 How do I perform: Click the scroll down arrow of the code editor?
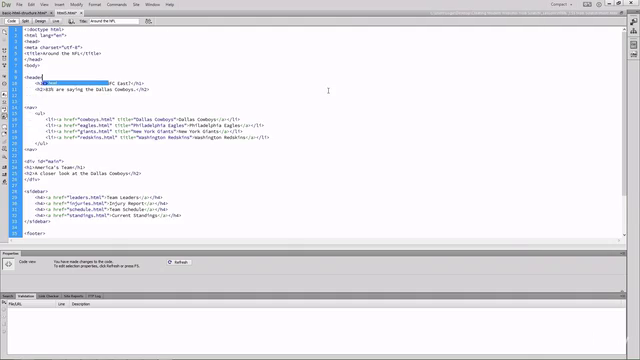tap(624, 235)
